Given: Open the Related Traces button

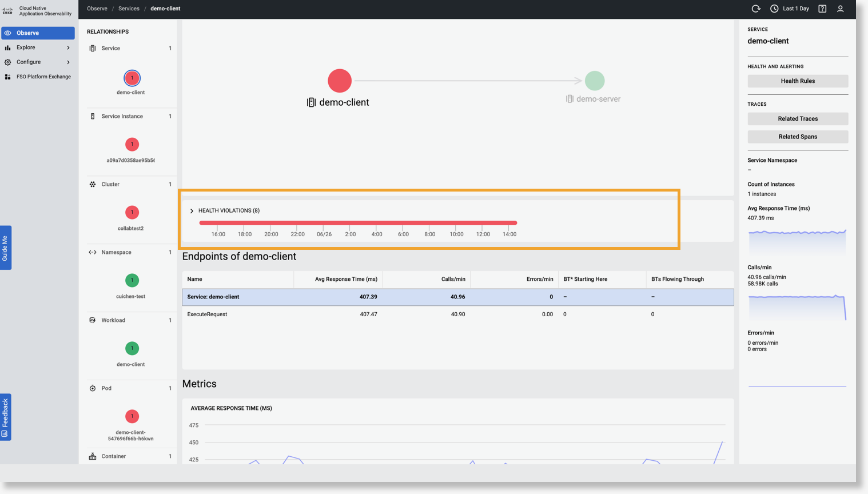Looking at the screenshot, I should (x=798, y=119).
